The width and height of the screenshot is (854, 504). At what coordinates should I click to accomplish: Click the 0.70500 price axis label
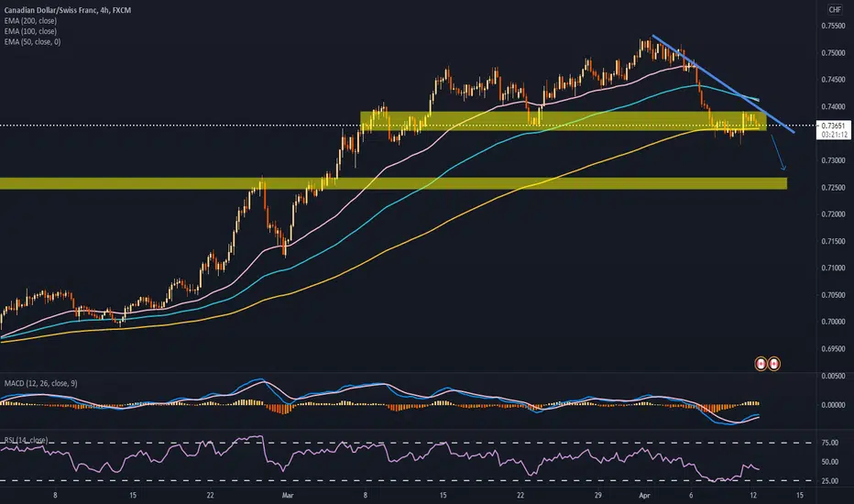[x=833, y=295]
